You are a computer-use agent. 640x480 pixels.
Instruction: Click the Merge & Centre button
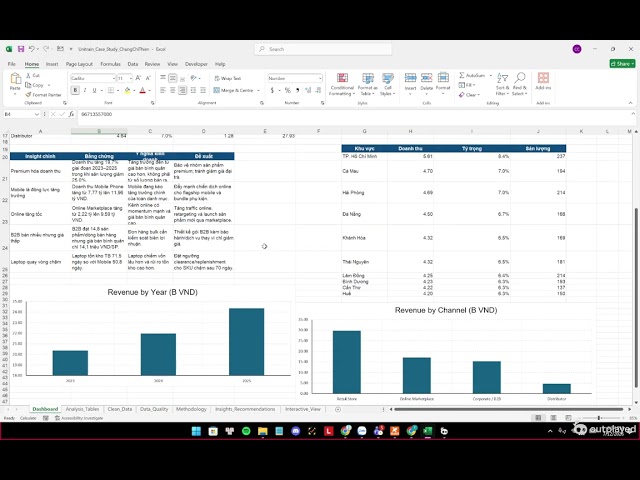pos(233,90)
